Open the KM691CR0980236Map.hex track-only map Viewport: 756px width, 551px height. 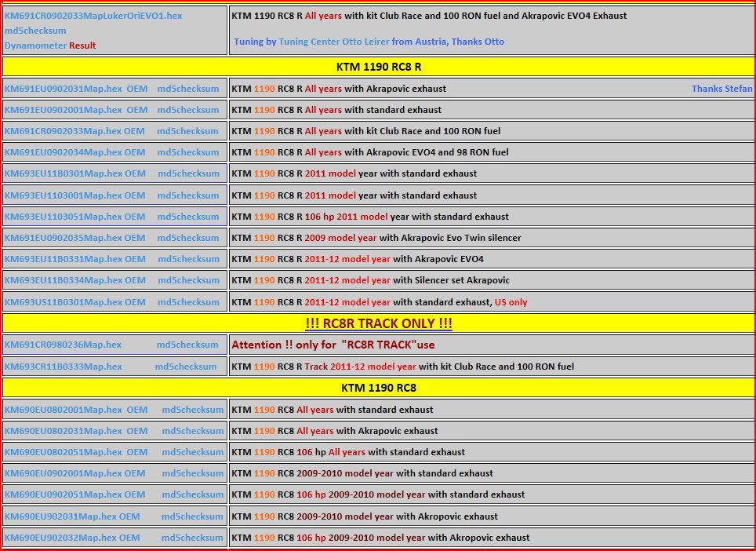[x=63, y=345]
